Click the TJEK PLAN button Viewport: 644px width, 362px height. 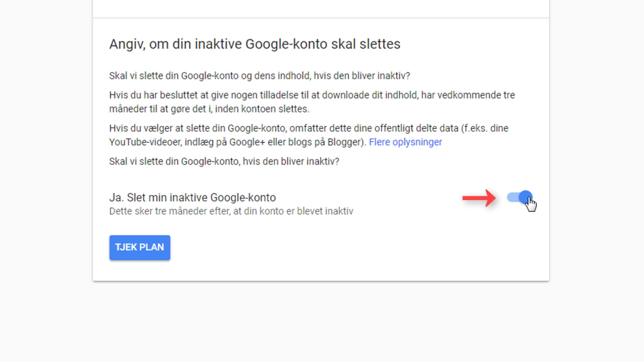[140, 248]
